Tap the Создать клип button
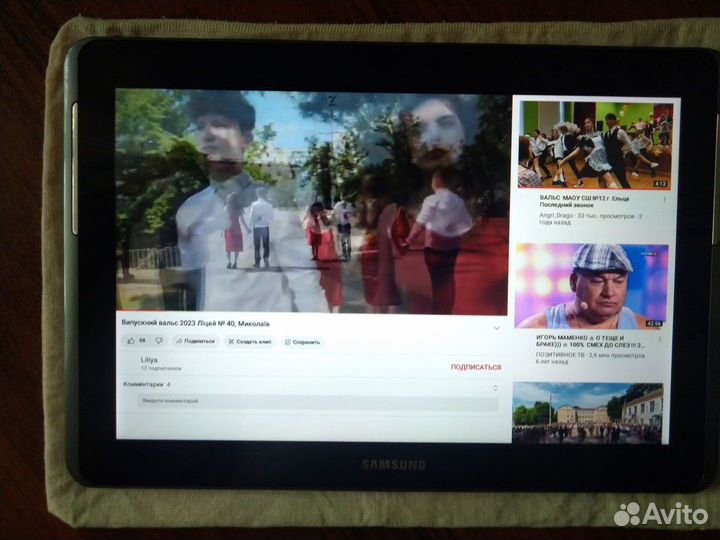Image resolution: width=720 pixels, height=540 pixels. point(250,342)
